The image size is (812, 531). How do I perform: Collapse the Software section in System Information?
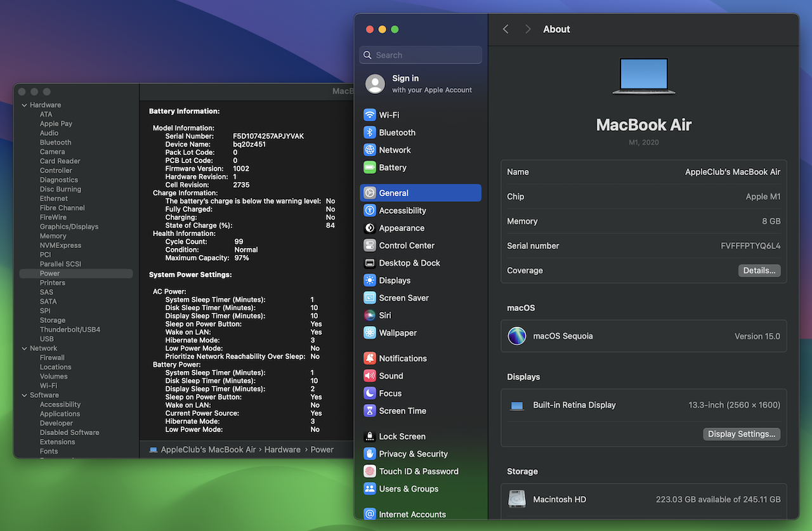(x=25, y=395)
